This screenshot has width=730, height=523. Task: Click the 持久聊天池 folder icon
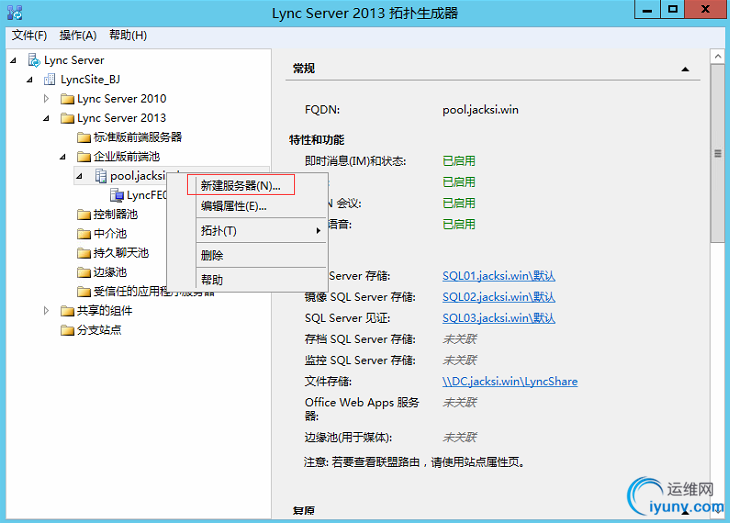(x=84, y=253)
